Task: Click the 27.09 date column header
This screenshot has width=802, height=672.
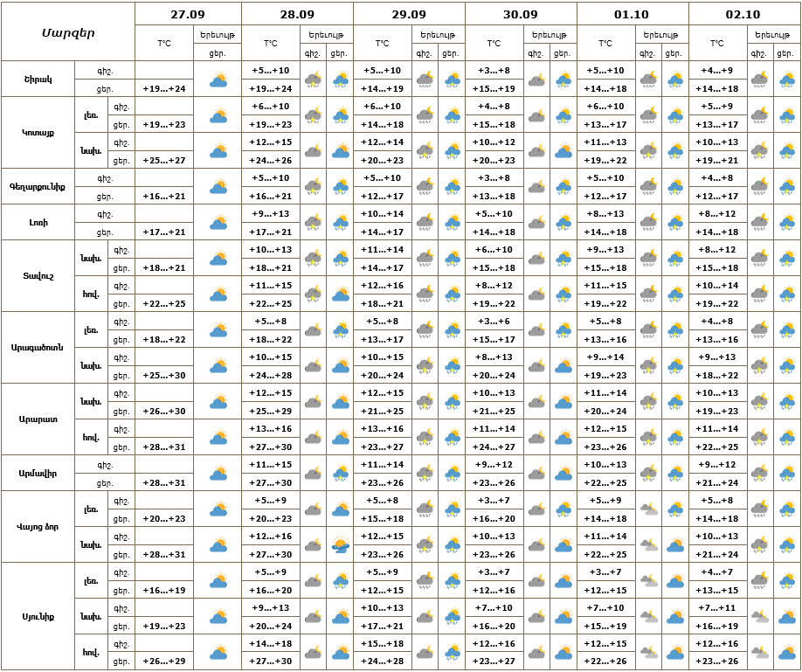Action: click(188, 14)
